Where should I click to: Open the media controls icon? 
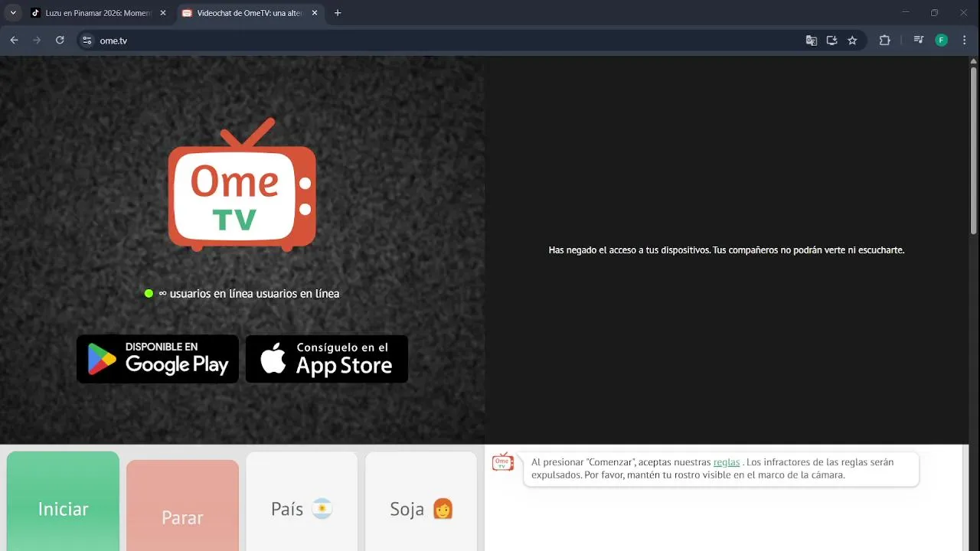pos(919,41)
